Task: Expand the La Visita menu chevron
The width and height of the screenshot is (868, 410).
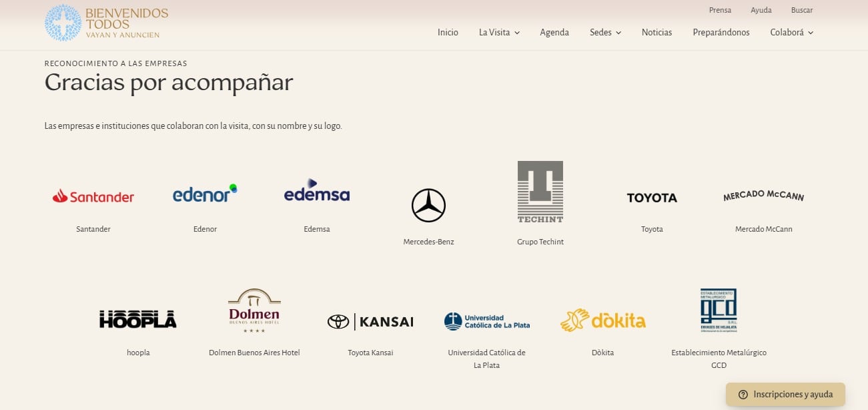Action: coord(517,33)
